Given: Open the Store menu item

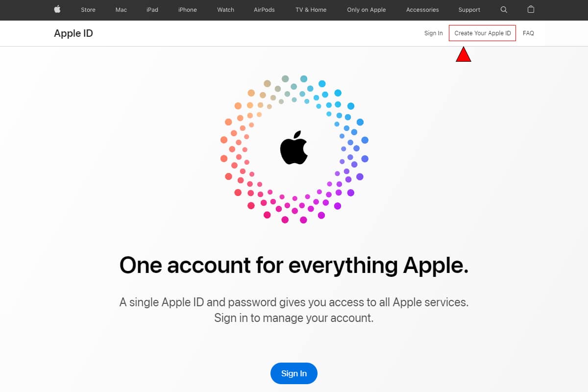Looking at the screenshot, I should tap(88, 10).
